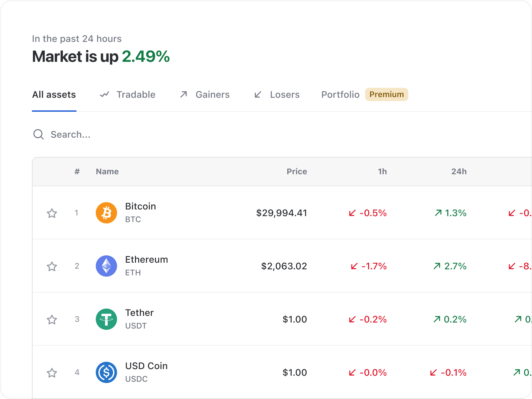Switch to the Losers tab
Screen dimensions: 532x399
tap(285, 94)
